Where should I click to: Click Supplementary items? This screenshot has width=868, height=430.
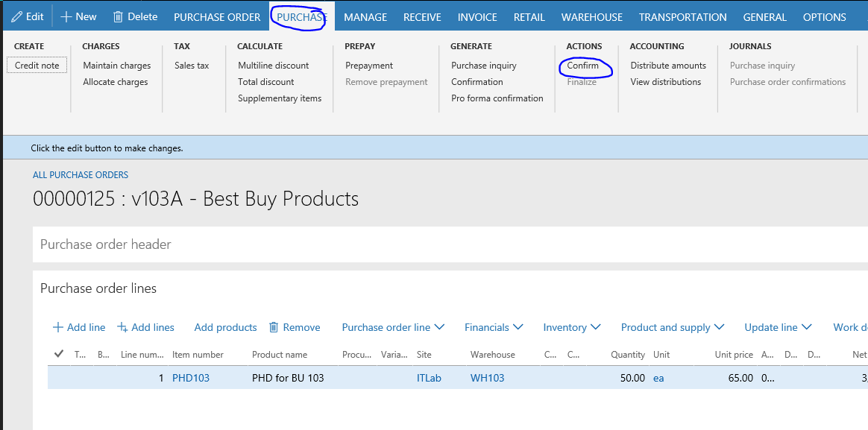(280, 98)
